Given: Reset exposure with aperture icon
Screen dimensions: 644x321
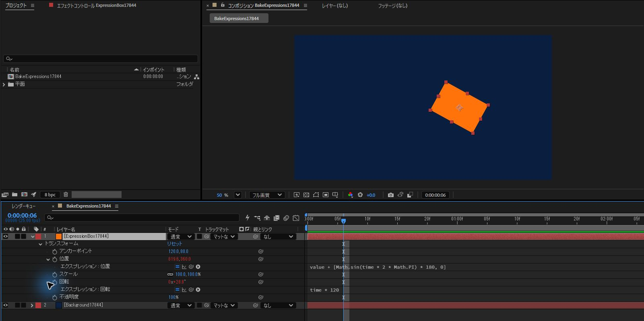Looking at the screenshot, I should 360,195.
